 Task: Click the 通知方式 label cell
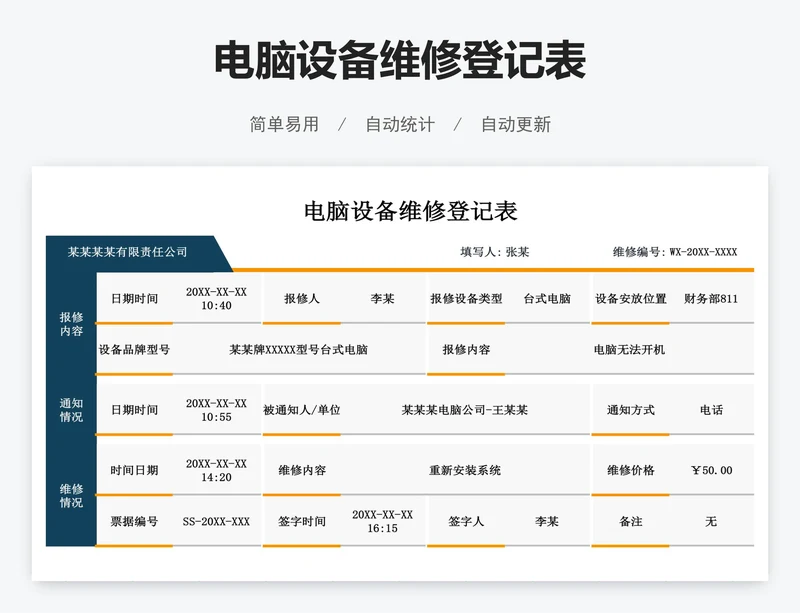click(x=631, y=410)
